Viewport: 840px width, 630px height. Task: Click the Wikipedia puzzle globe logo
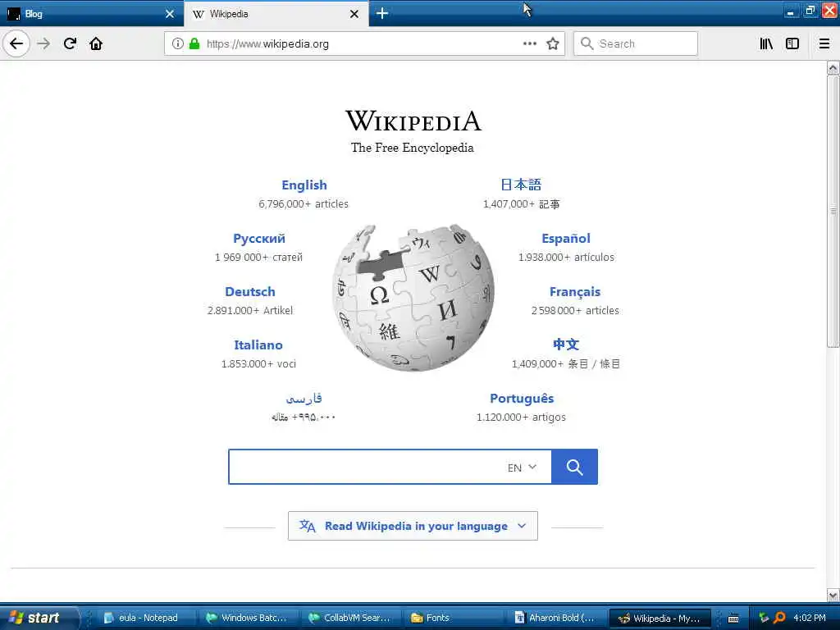(x=413, y=298)
